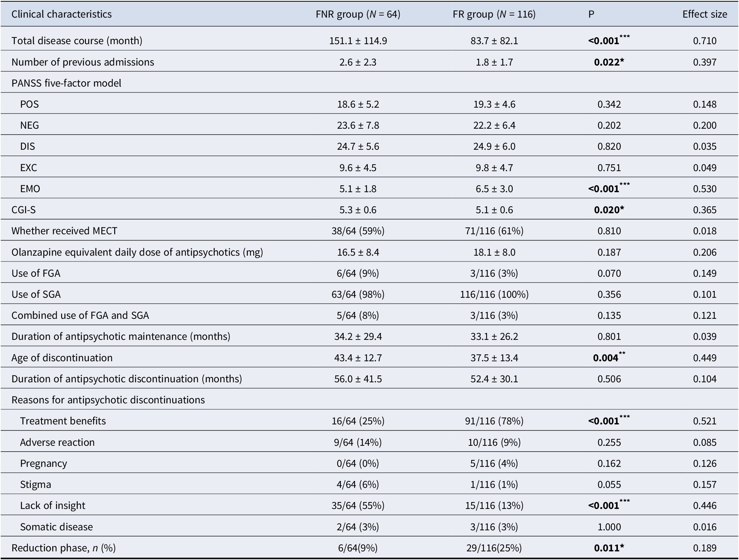Select the Age of discontinuation row label
Screen dimensions: 739x560
point(62,358)
